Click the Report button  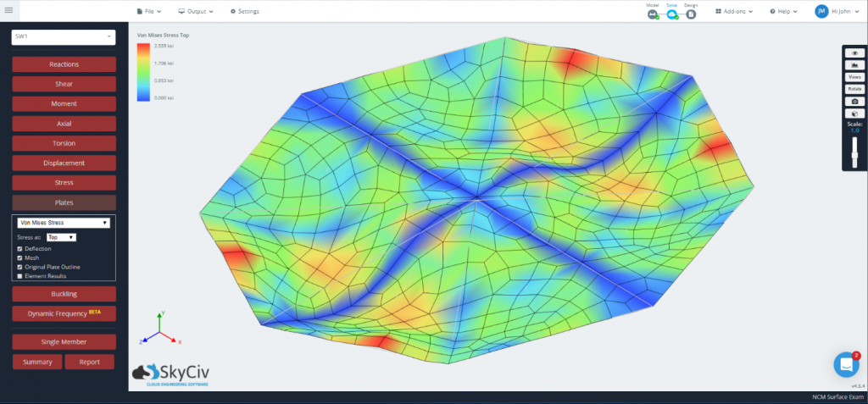[x=89, y=362]
